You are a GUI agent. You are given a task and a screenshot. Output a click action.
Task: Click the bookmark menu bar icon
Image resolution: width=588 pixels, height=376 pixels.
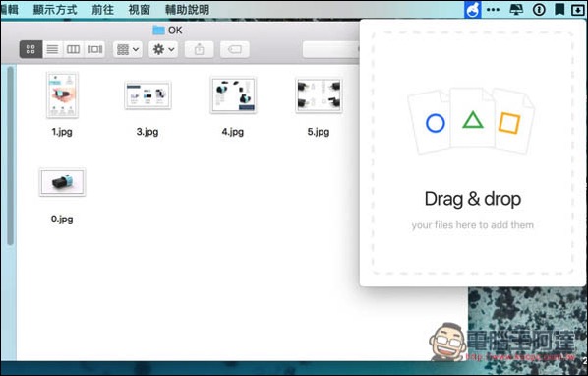pyautogui.click(x=559, y=10)
